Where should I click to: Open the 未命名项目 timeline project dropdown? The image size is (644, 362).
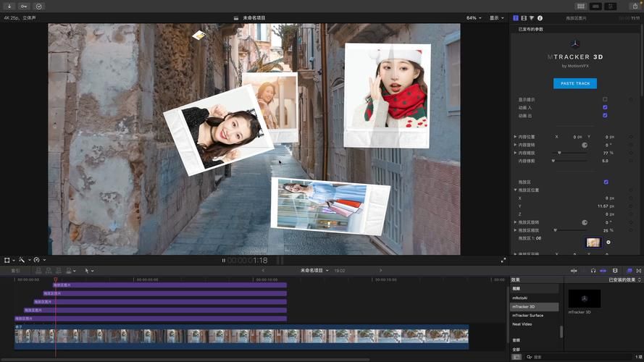(314, 271)
